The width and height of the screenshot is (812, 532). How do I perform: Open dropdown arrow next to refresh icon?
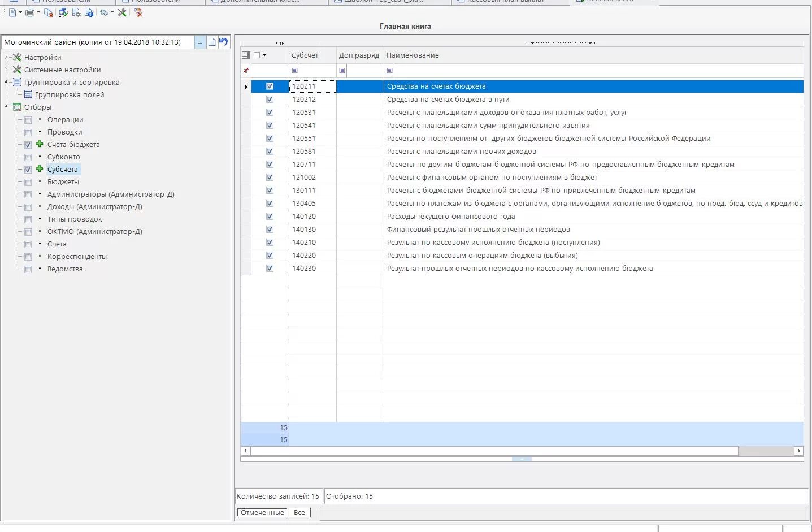(112, 12)
